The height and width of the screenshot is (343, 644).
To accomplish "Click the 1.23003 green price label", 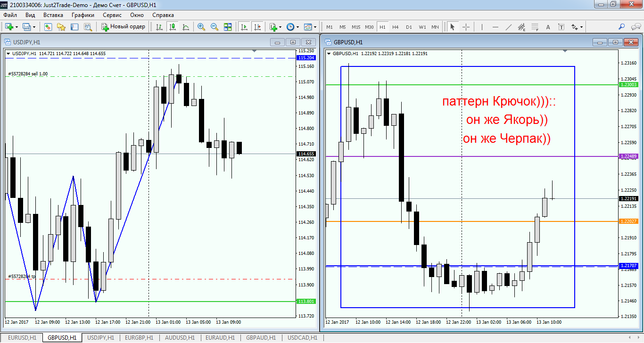I will coord(629,85).
